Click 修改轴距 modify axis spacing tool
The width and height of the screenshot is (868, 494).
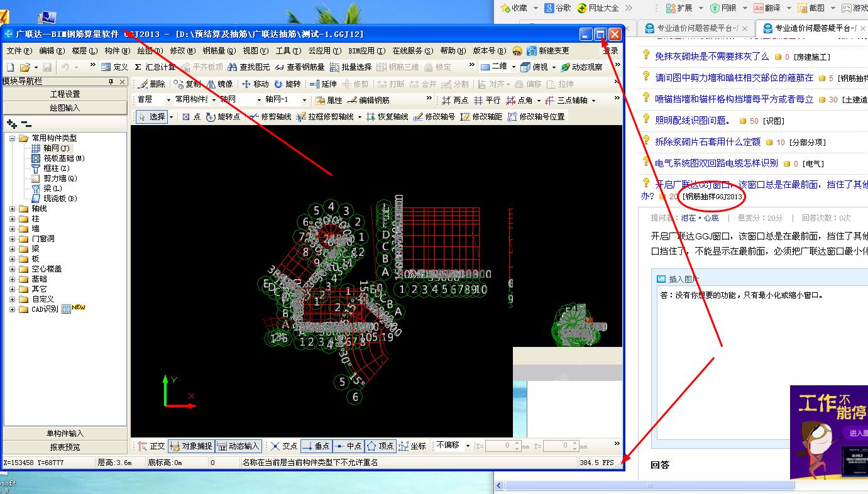(481, 116)
